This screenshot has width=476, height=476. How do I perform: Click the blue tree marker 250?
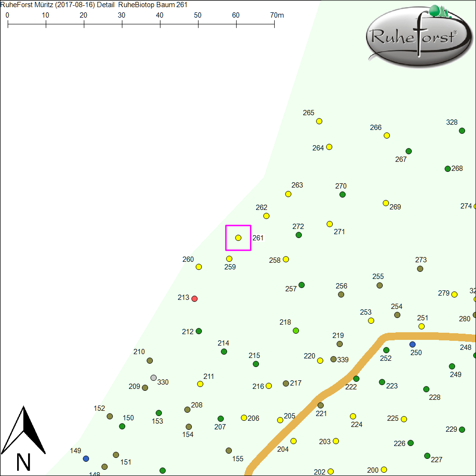click(412, 344)
